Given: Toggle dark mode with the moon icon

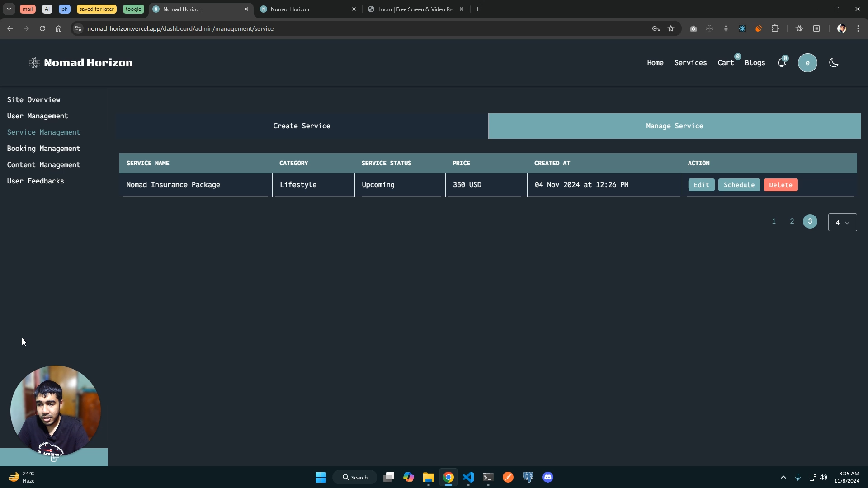Looking at the screenshot, I should 834,63.
